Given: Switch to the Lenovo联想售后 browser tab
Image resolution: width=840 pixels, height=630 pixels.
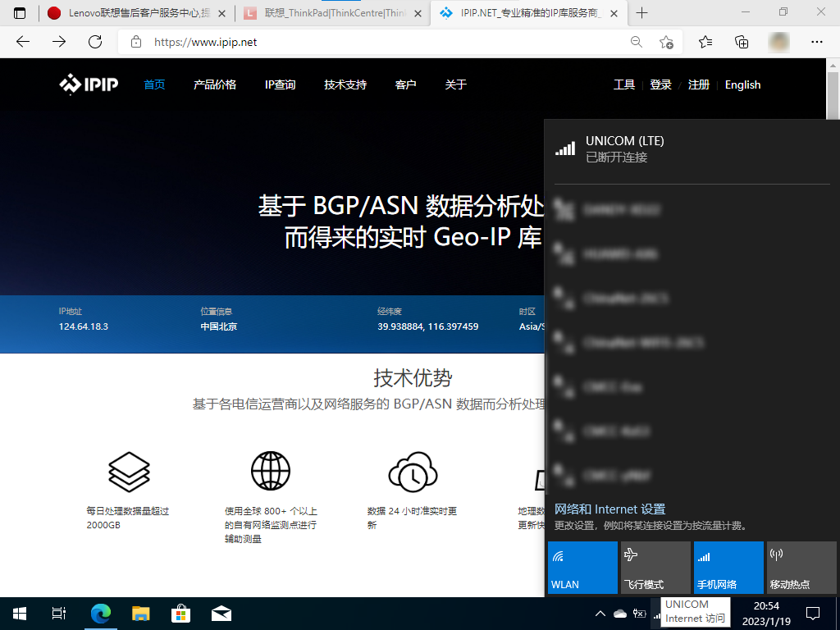Looking at the screenshot, I should coord(135,13).
